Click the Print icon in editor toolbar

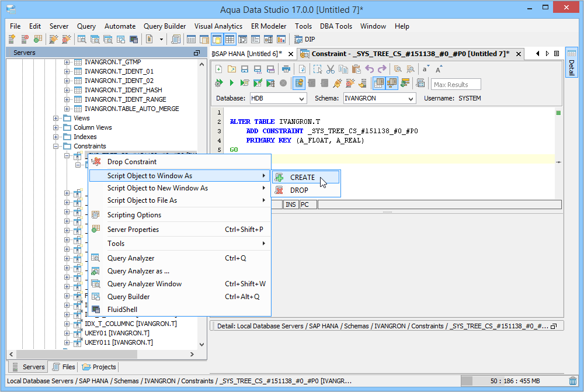click(x=286, y=70)
